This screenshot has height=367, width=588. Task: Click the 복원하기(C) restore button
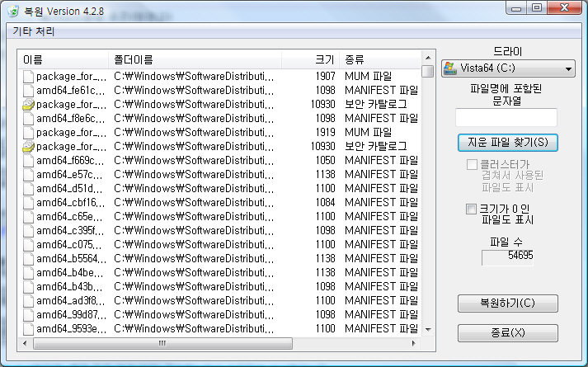pos(508,303)
